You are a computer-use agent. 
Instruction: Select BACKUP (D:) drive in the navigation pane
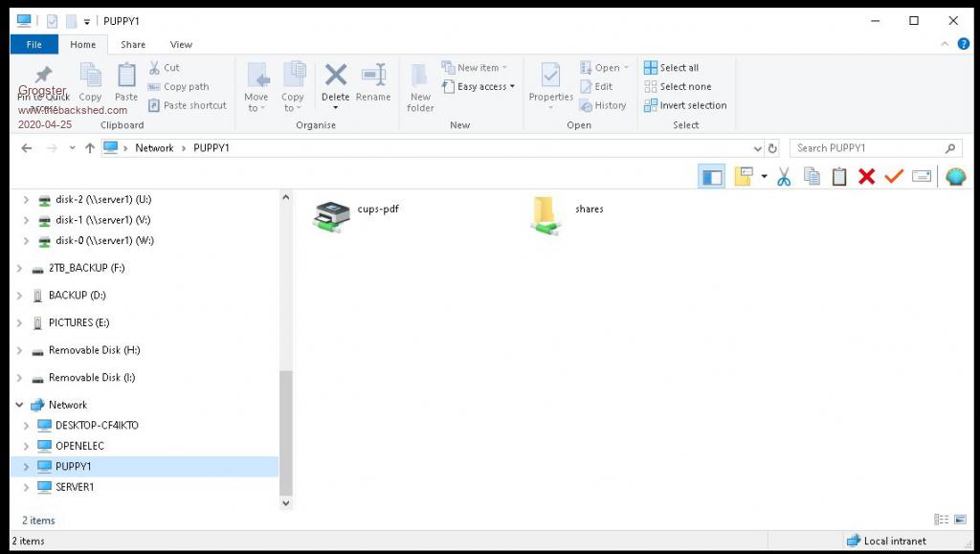pos(77,296)
